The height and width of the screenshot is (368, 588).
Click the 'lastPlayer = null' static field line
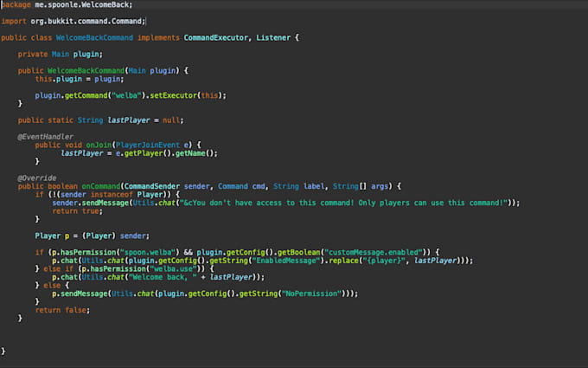(101, 120)
